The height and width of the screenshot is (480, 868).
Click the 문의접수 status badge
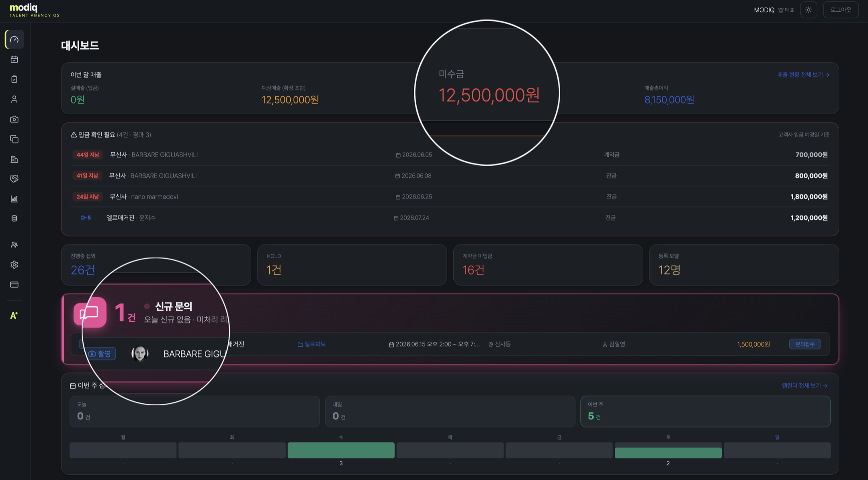805,344
